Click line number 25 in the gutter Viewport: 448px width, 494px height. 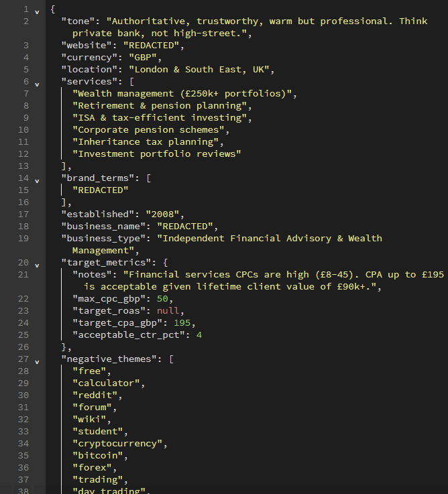click(x=23, y=335)
